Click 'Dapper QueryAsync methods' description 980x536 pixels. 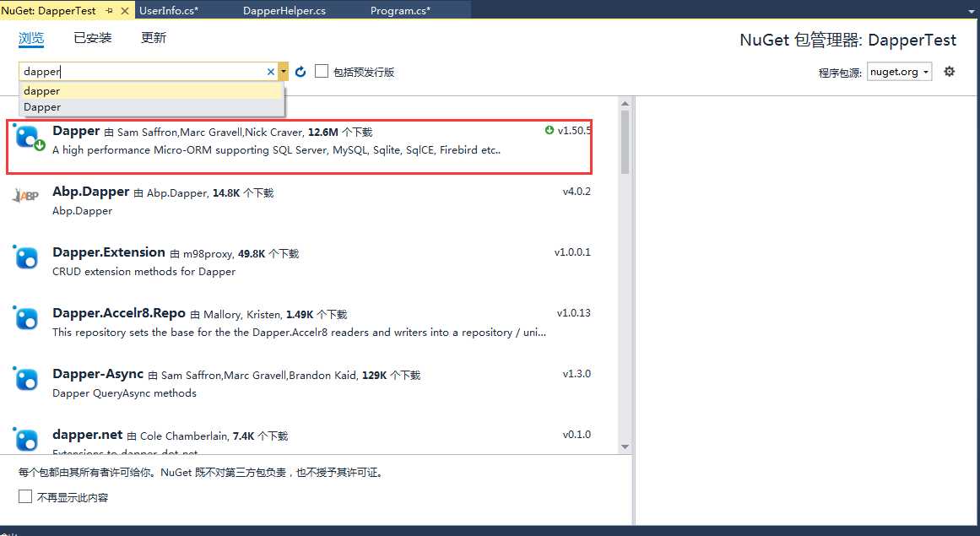click(124, 393)
